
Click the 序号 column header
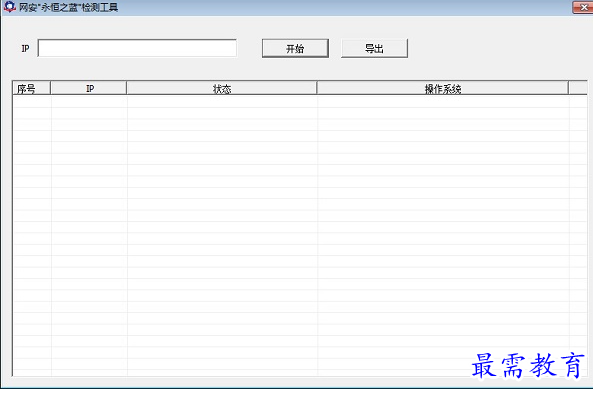point(31,88)
